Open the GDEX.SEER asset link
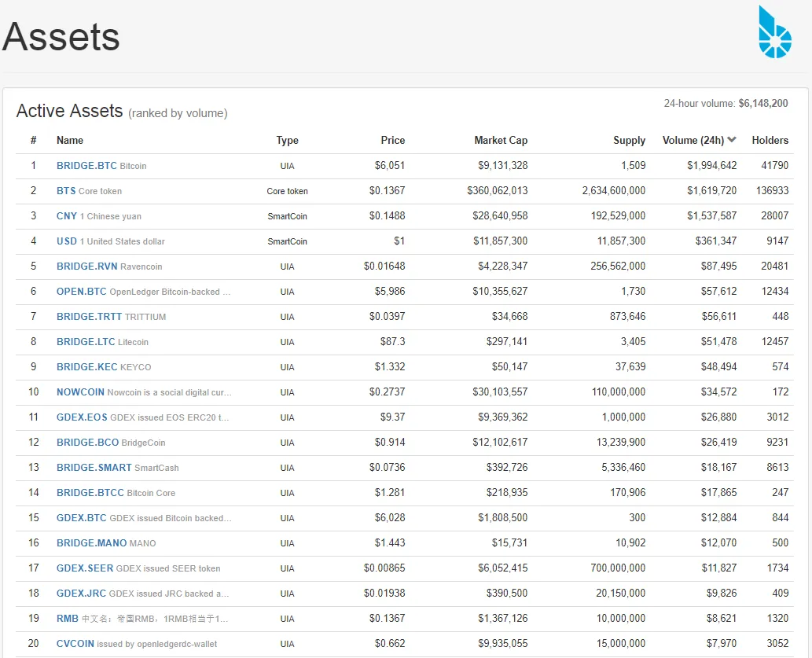 tap(85, 568)
